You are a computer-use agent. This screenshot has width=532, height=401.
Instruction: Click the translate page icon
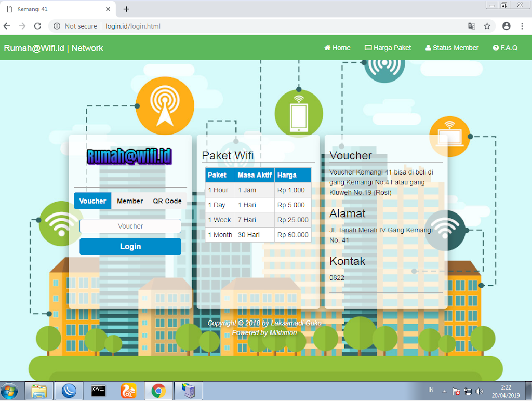pos(472,26)
